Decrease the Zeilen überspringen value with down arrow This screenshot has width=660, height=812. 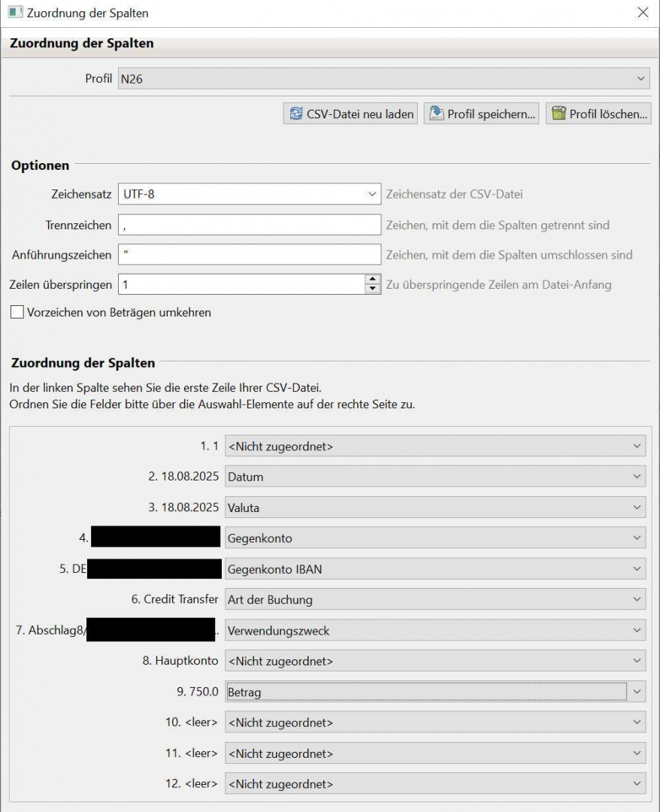click(x=372, y=289)
